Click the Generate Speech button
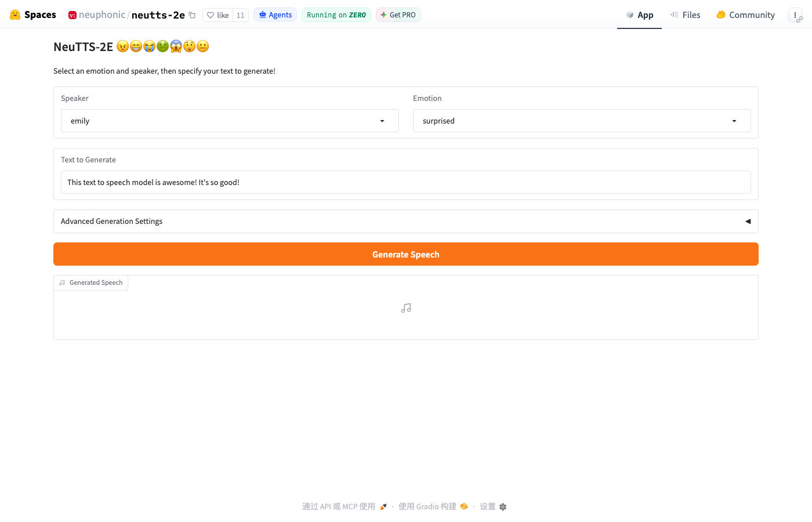 [x=406, y=254]
